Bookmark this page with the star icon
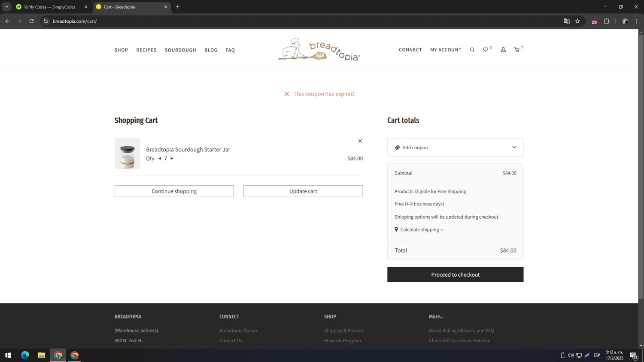Viewport: 644px width, 362px height. pos(577,21)
